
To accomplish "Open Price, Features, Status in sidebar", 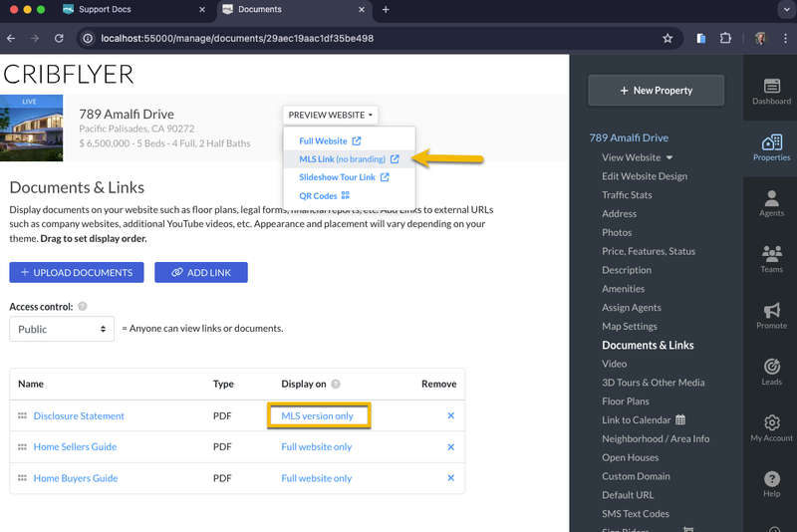I will (649, 251).
